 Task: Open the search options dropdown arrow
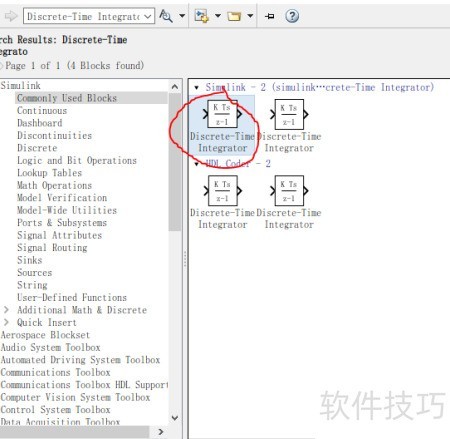click(x=182, y=16)
